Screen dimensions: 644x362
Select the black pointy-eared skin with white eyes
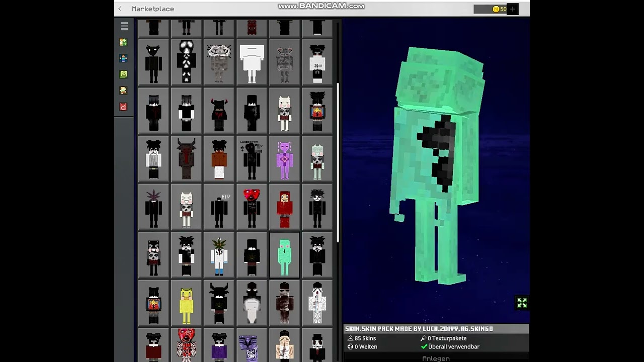(153, 62)
